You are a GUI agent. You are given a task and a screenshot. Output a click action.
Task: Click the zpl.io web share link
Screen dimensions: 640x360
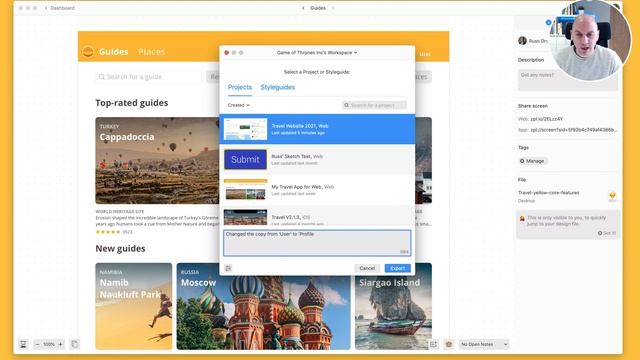(547, 119)
